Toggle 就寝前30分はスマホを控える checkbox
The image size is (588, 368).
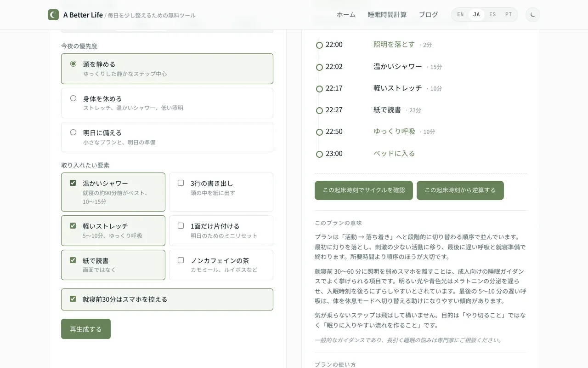coord(73,299)
